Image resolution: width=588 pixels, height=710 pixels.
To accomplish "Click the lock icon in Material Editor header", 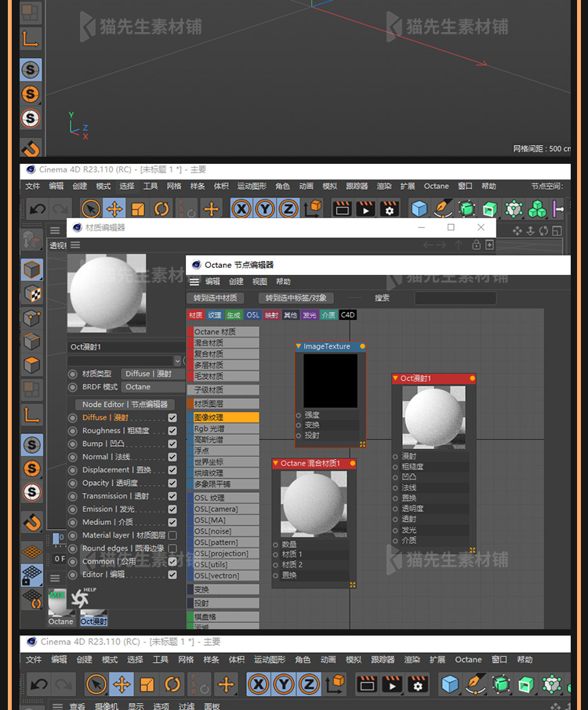I will click(476, 245).
